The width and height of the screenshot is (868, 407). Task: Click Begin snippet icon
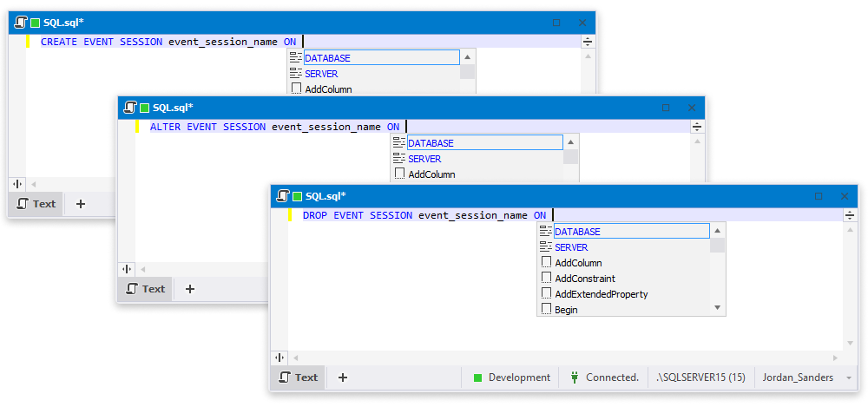pyautogui.click(x=546, y=309)
